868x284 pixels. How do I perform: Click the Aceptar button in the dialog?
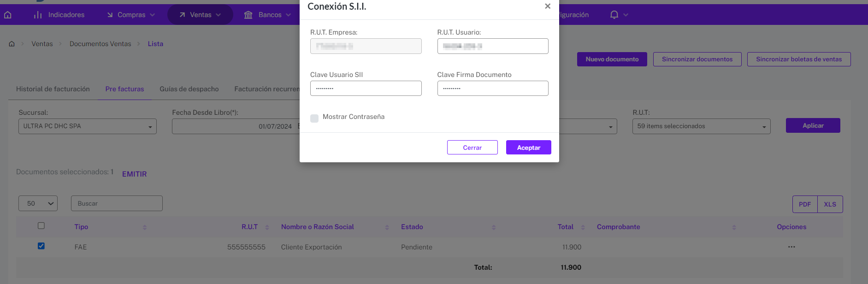point(528,148)
